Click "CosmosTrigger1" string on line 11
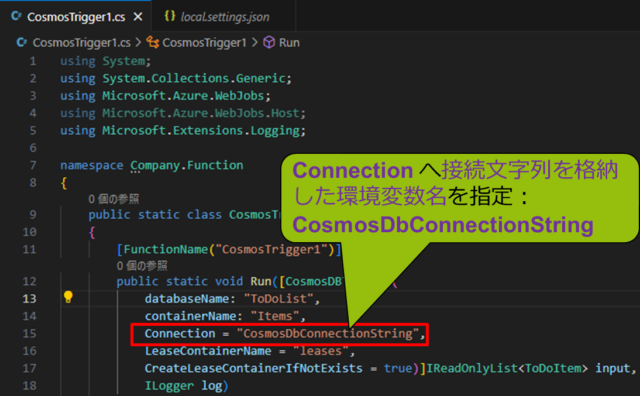640x396 pixels. pos(271,249)
